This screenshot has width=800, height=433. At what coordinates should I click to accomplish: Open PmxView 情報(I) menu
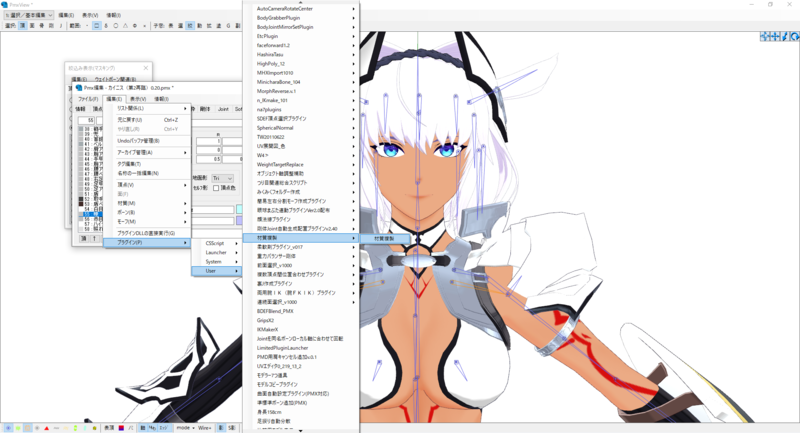114,15
